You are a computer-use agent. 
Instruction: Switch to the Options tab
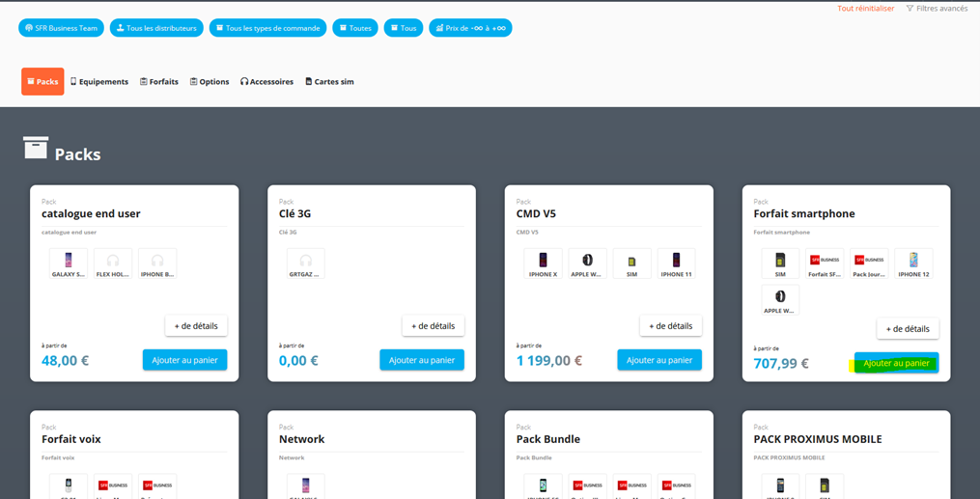click(x=210, y=82)
